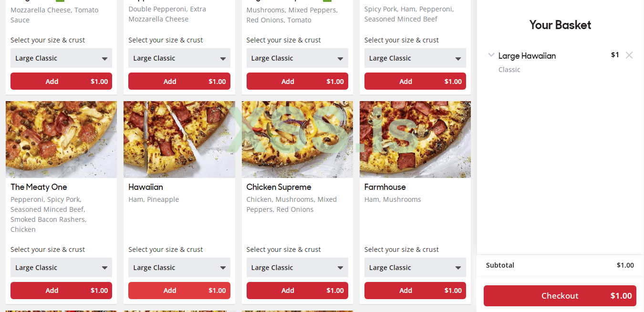Open the size dropdown for The Meaty One
The width and height of the screenshot is (644, 312).
61,268
